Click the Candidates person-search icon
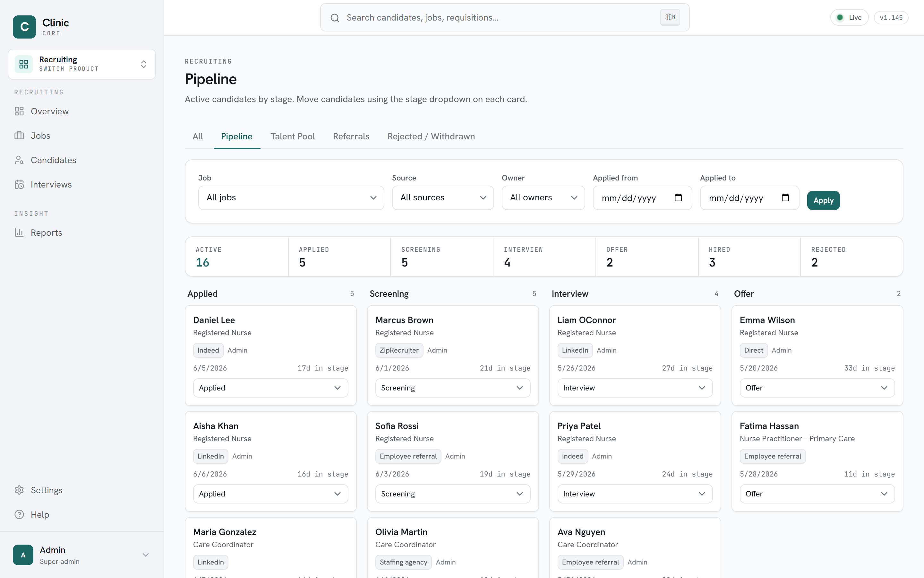The image size is (924, 578). [19, 160]
